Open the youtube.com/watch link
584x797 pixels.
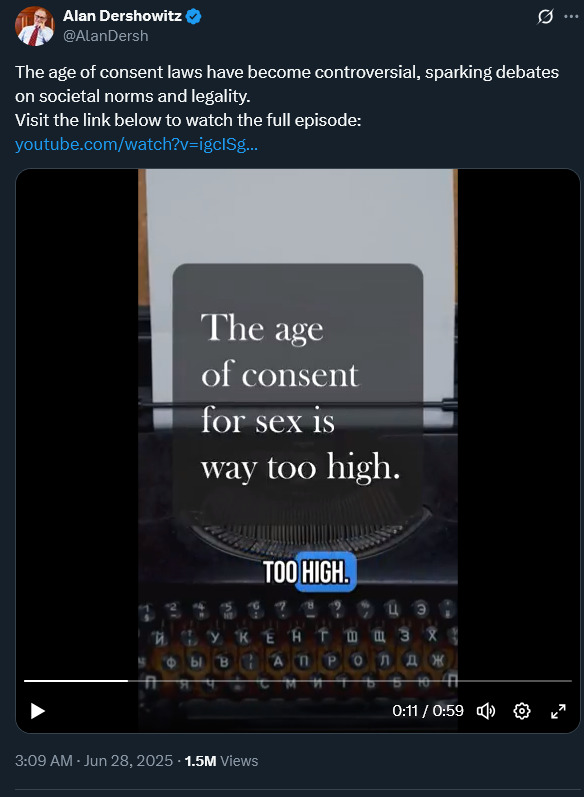(136, 144)
